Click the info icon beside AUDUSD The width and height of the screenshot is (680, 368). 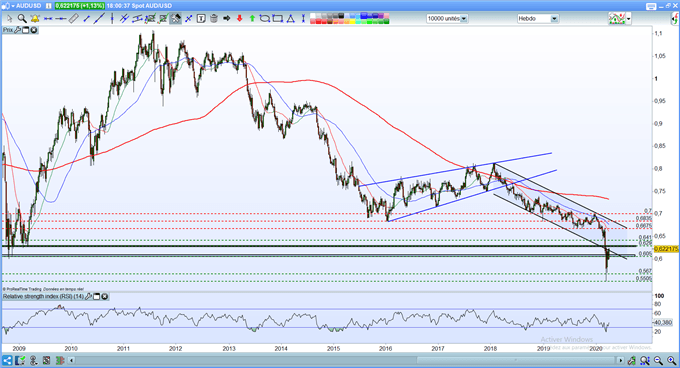[49, 6]
